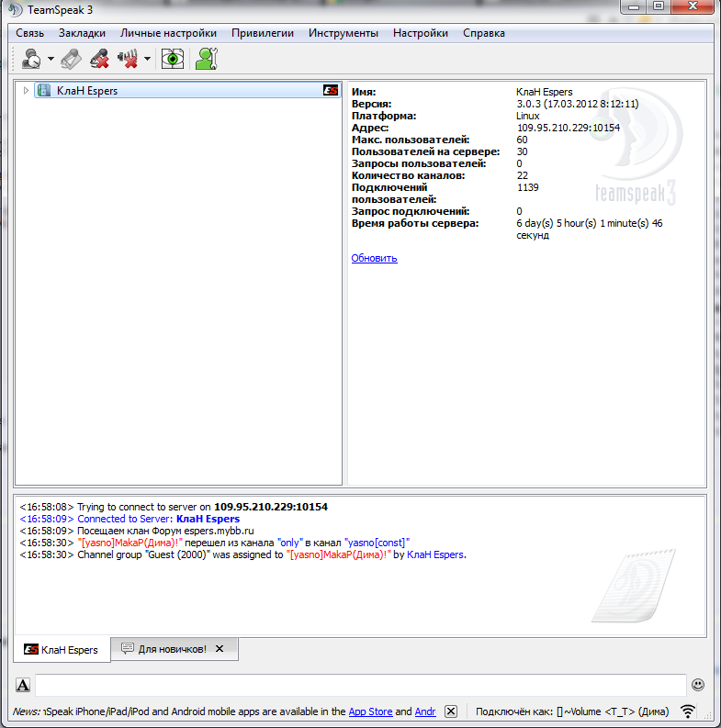This screenshot has height=728, width=721.
Task: Close the Для новичков! chat tab
Action: tap(220, 649)
